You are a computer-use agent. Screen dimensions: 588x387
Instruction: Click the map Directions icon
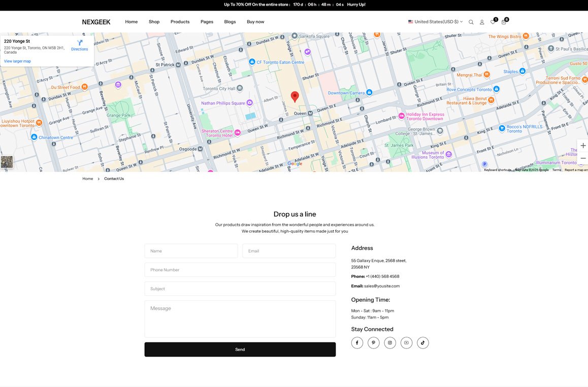(79, 43)
